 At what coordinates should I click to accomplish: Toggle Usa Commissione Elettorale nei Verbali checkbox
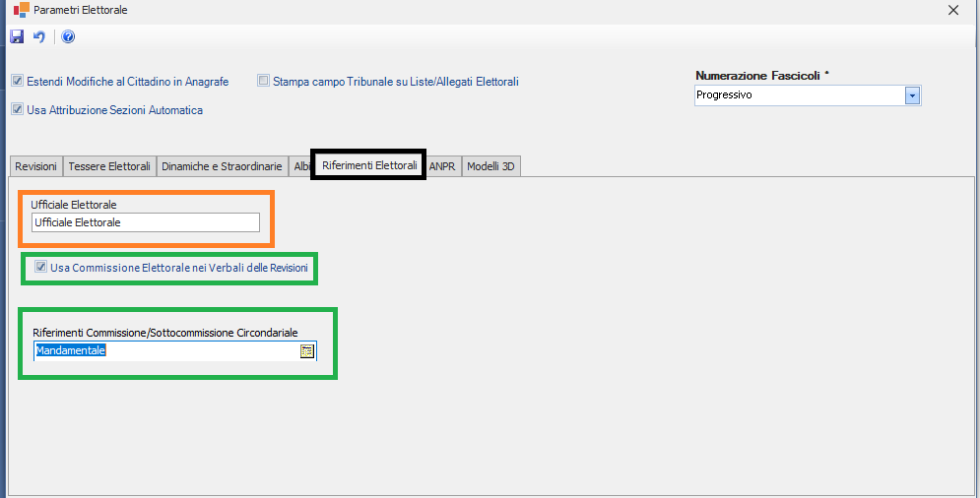pyautogui.click(x=40, y=267)
